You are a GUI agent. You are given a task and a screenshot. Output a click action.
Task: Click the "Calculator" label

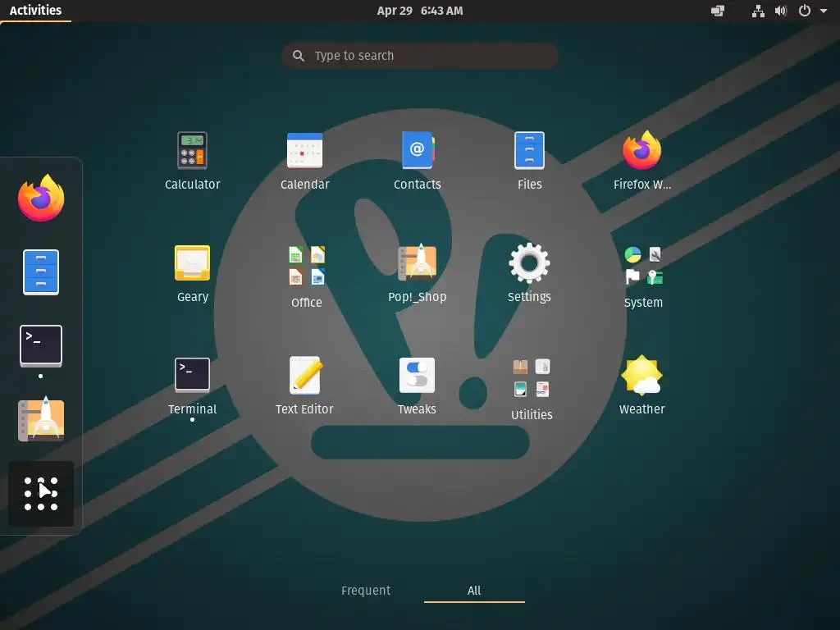point(192,185)
